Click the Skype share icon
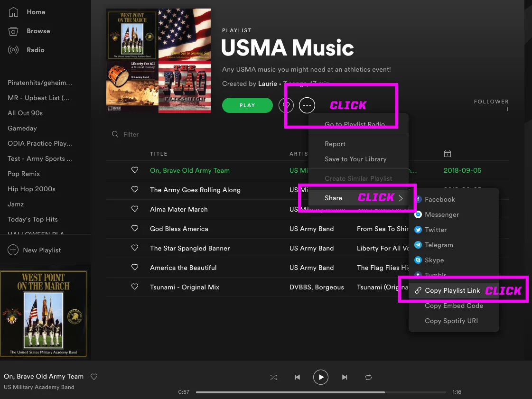The width and height of the screenshot is (532, 399). point(418,260)
